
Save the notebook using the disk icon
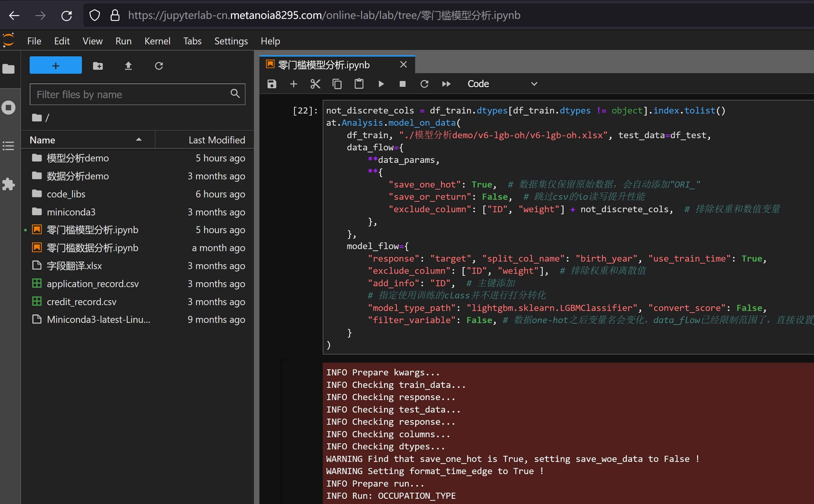272,84
